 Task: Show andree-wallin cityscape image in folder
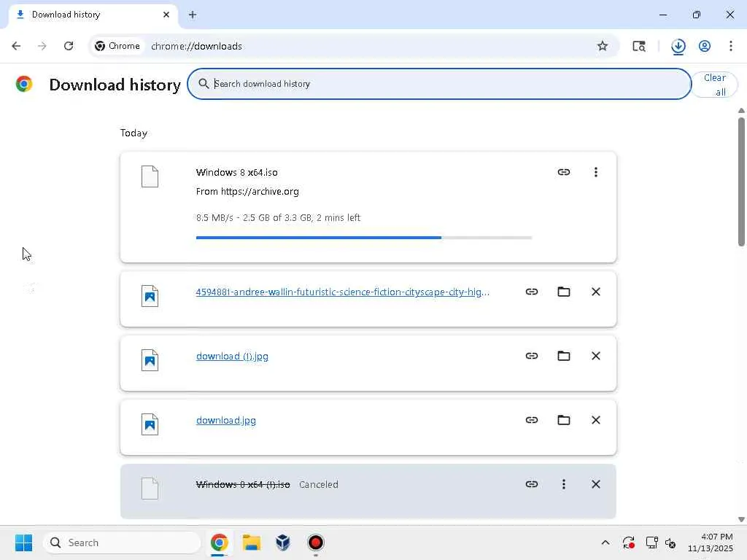(x=564, y=292)
